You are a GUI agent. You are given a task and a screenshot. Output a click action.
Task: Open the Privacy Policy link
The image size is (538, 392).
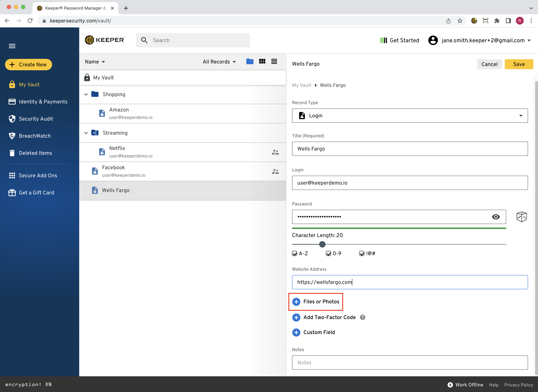tap(519, 385)
